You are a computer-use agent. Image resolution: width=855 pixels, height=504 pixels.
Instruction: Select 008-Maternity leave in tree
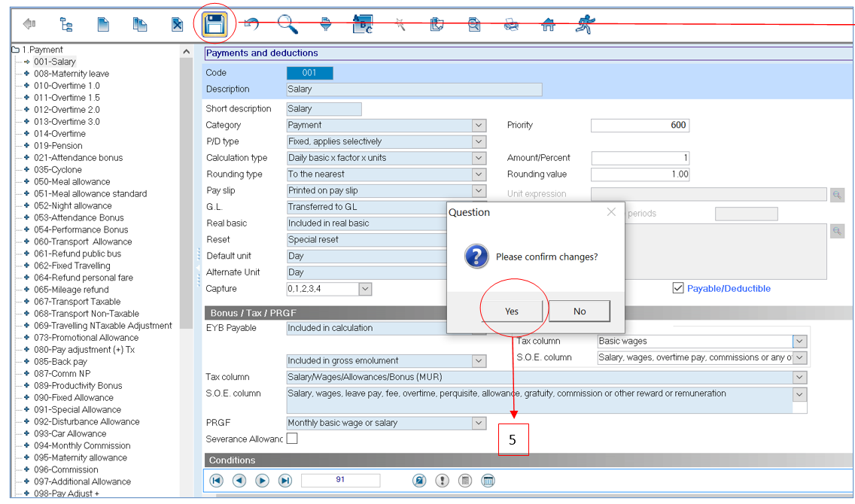[x=72, y=74]
